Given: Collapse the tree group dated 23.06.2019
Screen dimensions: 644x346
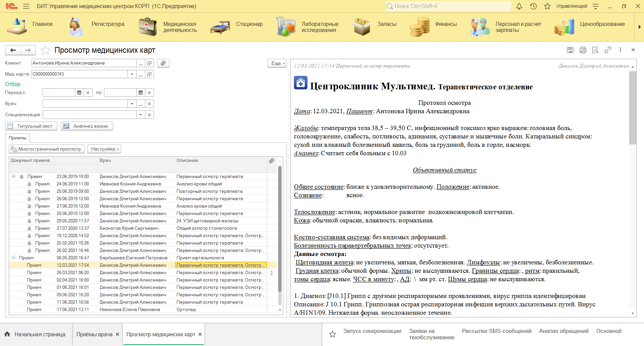Looking at the screenshot, I should point(14,176).
